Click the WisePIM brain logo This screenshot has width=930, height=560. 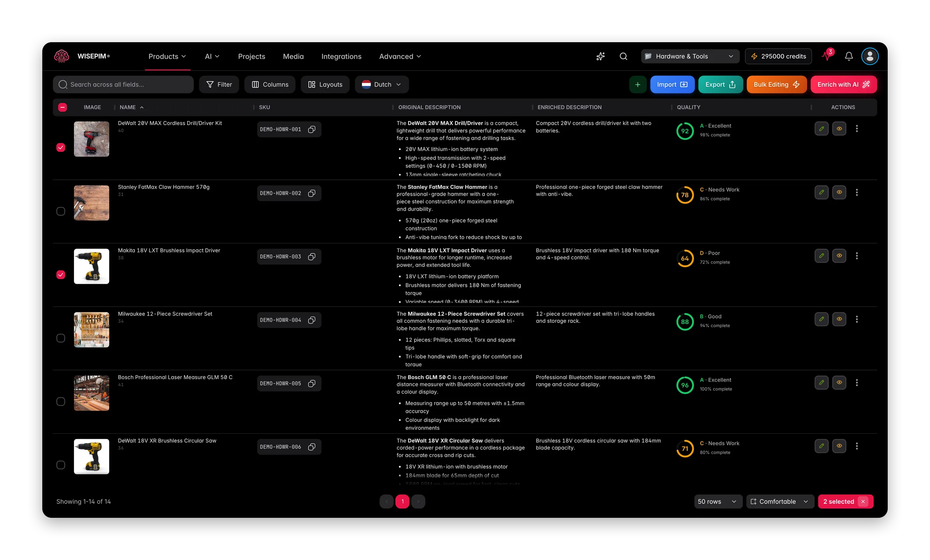click(x=62, y=56)
